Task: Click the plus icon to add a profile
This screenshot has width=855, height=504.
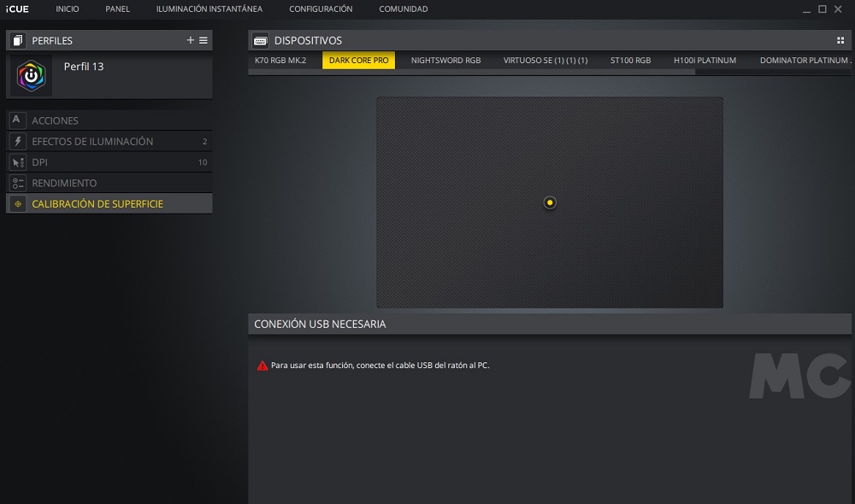Action: [190, 40]
